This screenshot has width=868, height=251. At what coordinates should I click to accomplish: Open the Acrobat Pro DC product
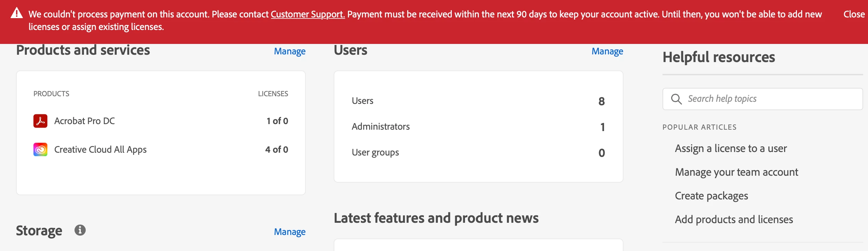pyautogui.click(x=85, y=121)
